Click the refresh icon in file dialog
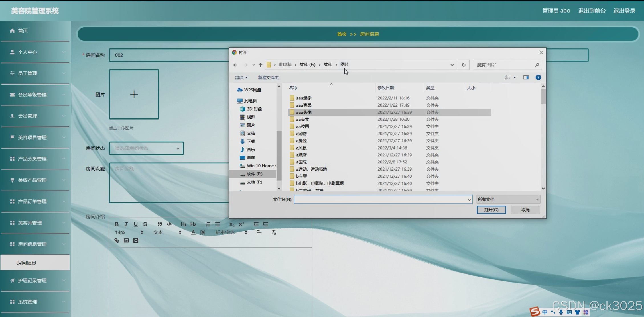Image resolution: width=644 pixels, height=317 pixels. point(464,65)
